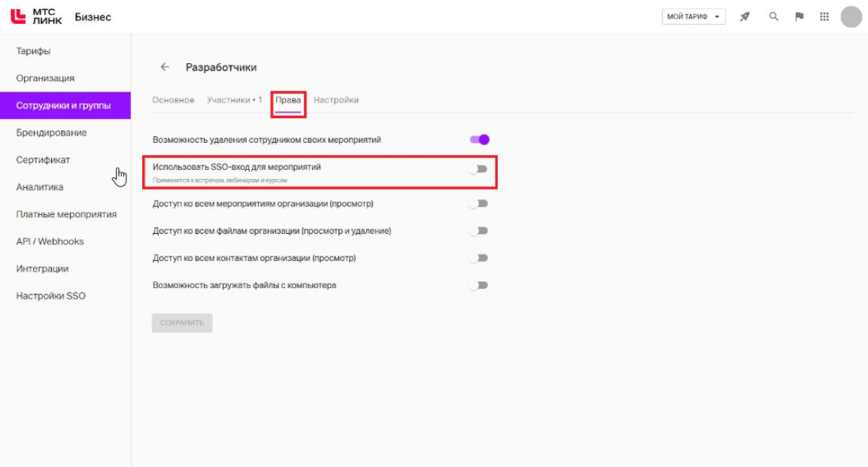Screen dimensions: 868x467
Task: Go to Брендирование in sidebar
Action: coord(51,132)
